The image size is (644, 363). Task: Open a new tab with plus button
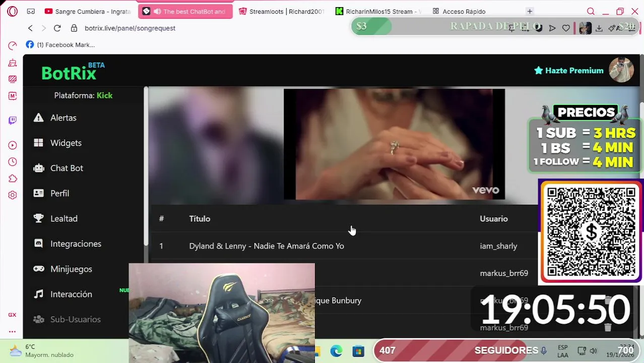point(530,11)
